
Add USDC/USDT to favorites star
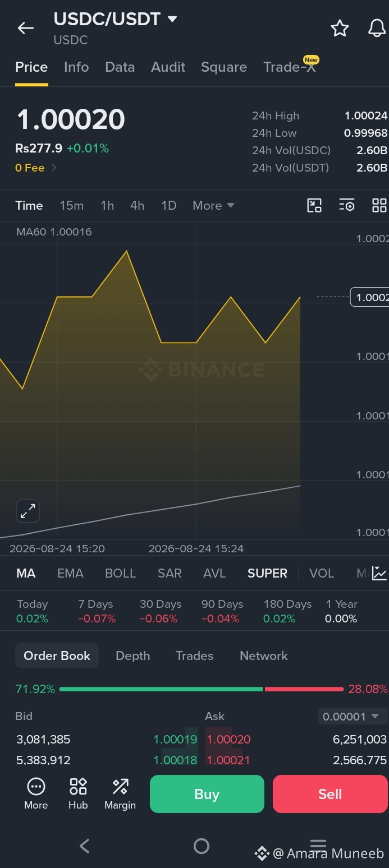pyautogui.click(x=340, y=28)
